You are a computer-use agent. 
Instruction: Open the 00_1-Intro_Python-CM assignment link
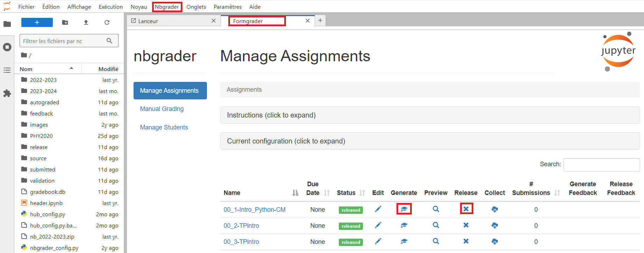255,210
